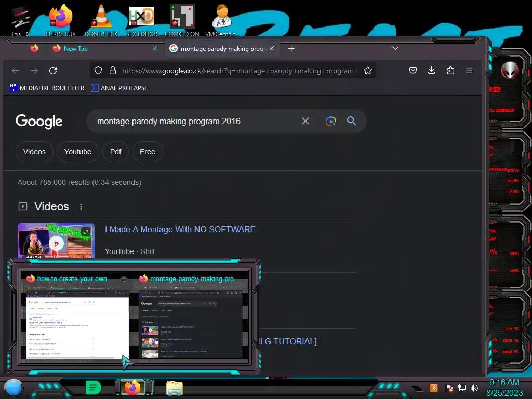Click the Firefox taskbar button

pyautogui.click(x=132, y=388)
